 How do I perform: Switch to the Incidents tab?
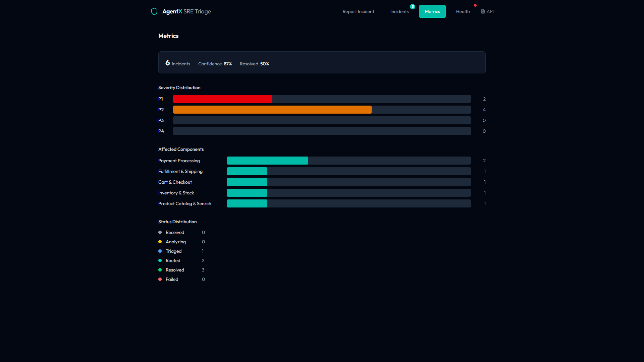399,11
